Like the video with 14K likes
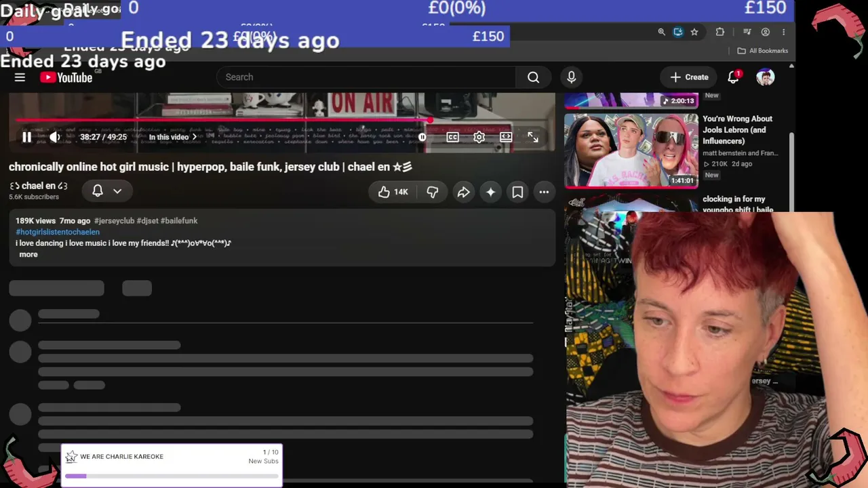The image size is (868, 488). (393, 192)
